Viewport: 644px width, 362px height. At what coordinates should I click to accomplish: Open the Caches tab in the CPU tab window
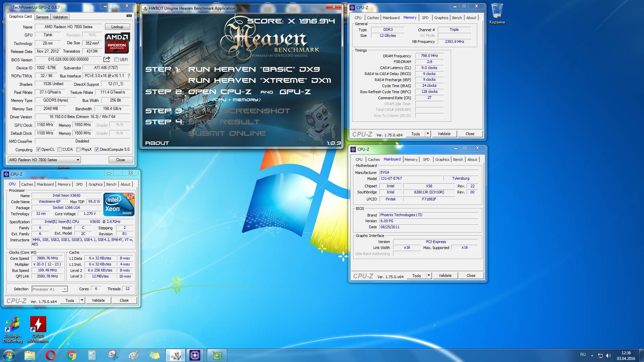pos(27,184)
